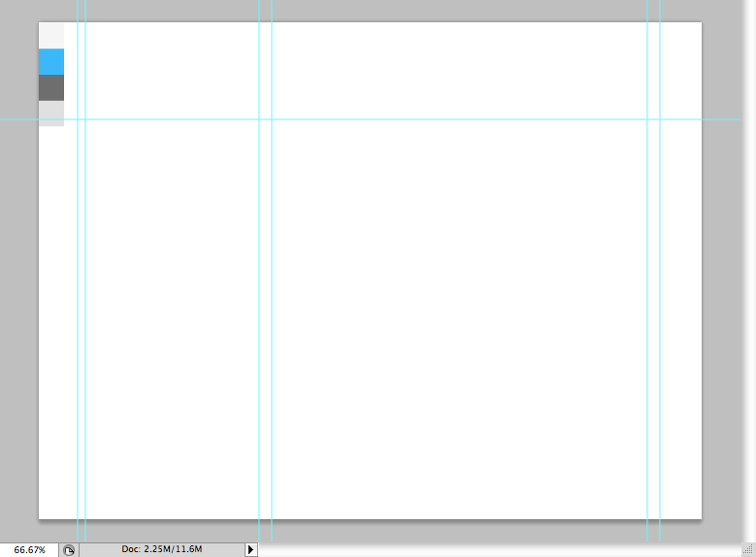Click the dark gray color swatch
Viewport: 756px width, 557px height.
[51, 87]
